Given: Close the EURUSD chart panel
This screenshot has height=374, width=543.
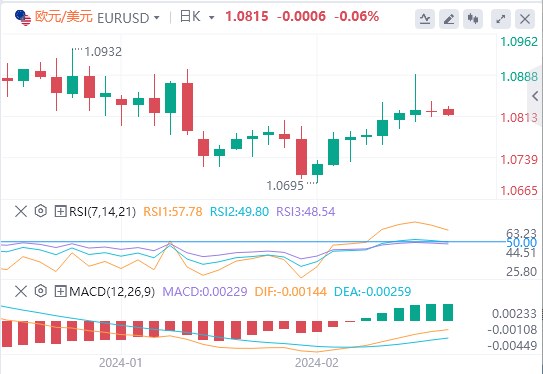Looking at the screenshot, I should click(525, 19).
